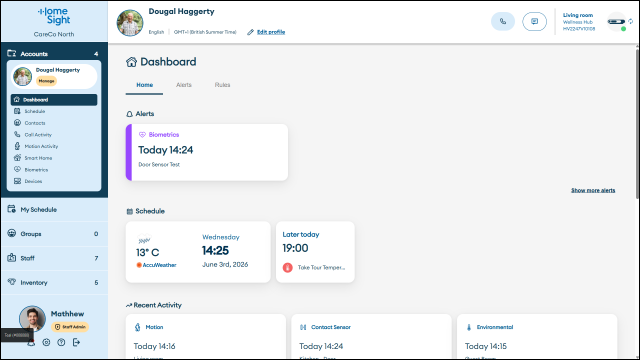Open the message chat button in header
This screenshot has height=360, width=640.
pyautogui.click(x=534, y=21)
